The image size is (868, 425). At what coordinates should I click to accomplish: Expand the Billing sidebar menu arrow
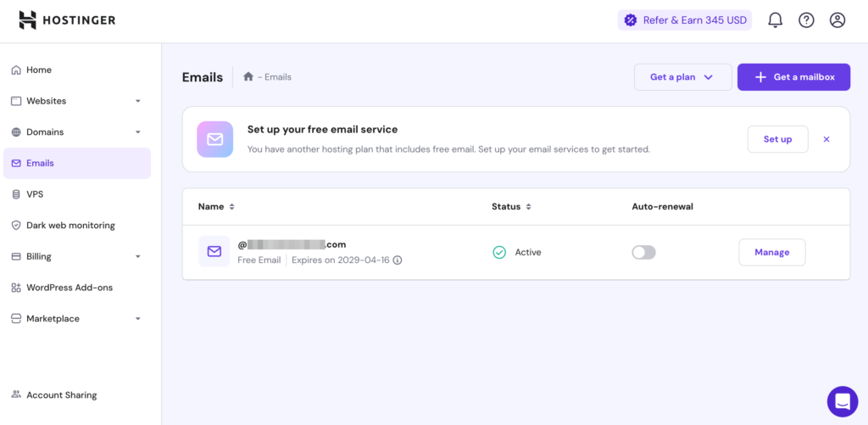click(x=138, y=256)
